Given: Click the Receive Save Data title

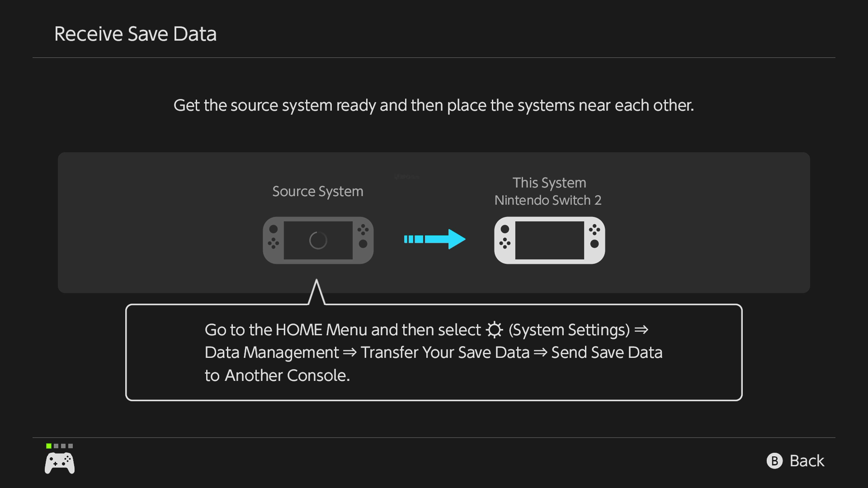Looking at the screenshot, I should (135, 34).
